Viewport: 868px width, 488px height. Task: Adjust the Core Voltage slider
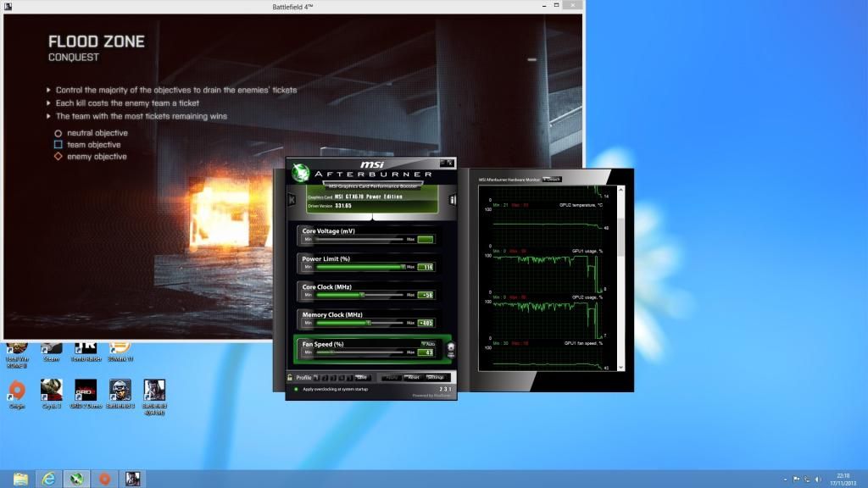click(359, 240)
